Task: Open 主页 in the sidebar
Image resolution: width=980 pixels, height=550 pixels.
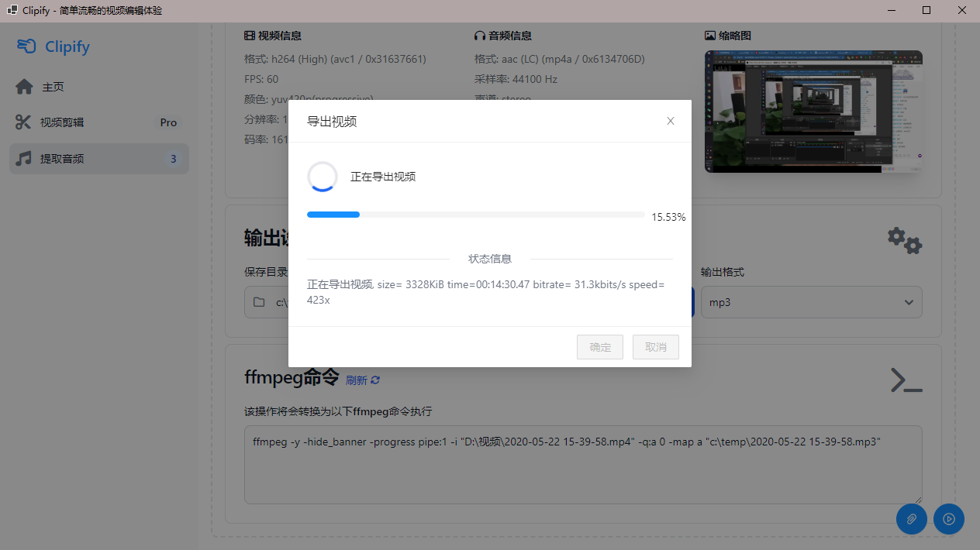Action: 53,87
